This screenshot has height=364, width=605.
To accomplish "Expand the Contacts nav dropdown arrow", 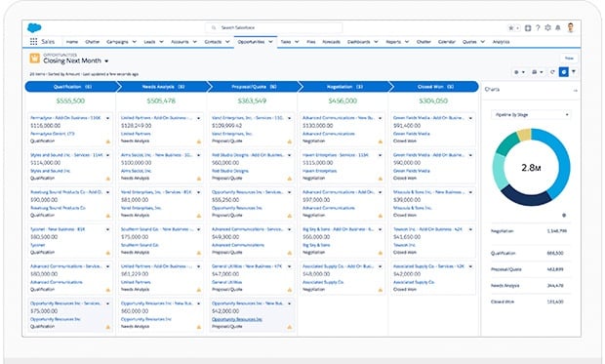I will pos(227,42).
